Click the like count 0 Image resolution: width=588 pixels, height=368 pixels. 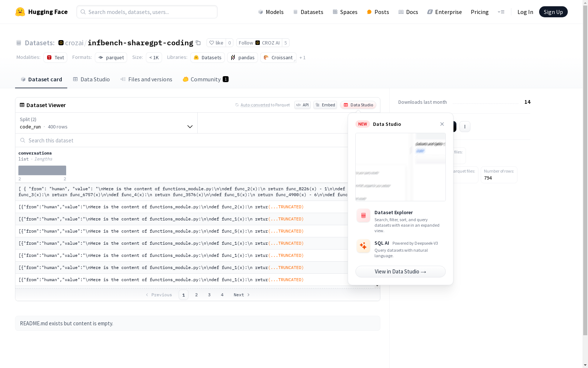click(230, 43)
